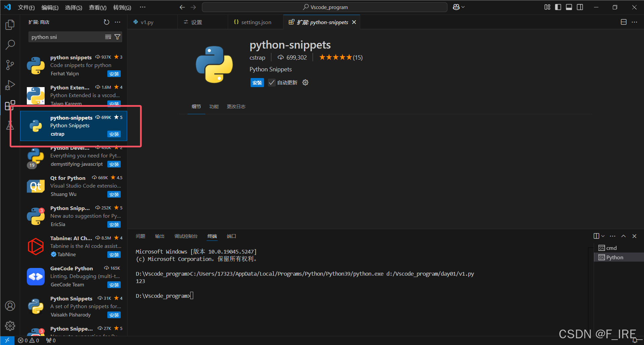Switch to the 输出 panel tab
Screen dimensions: 644x345
point(160,236)
